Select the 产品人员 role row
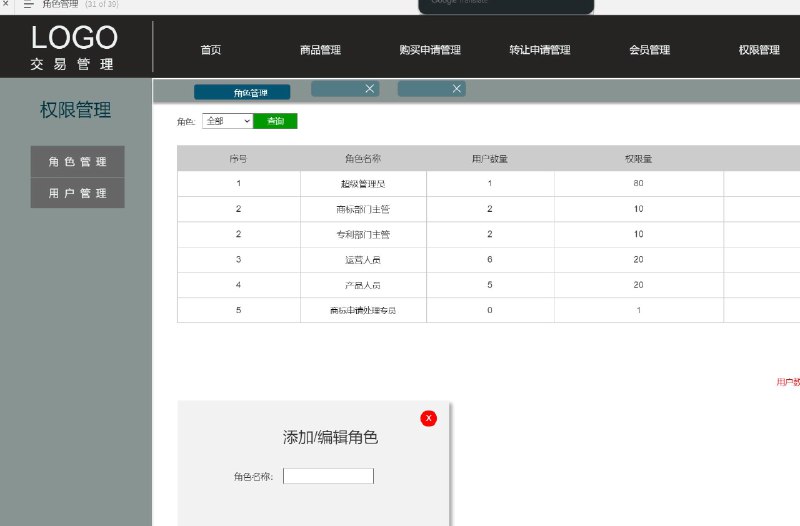 tap(489, 285)
